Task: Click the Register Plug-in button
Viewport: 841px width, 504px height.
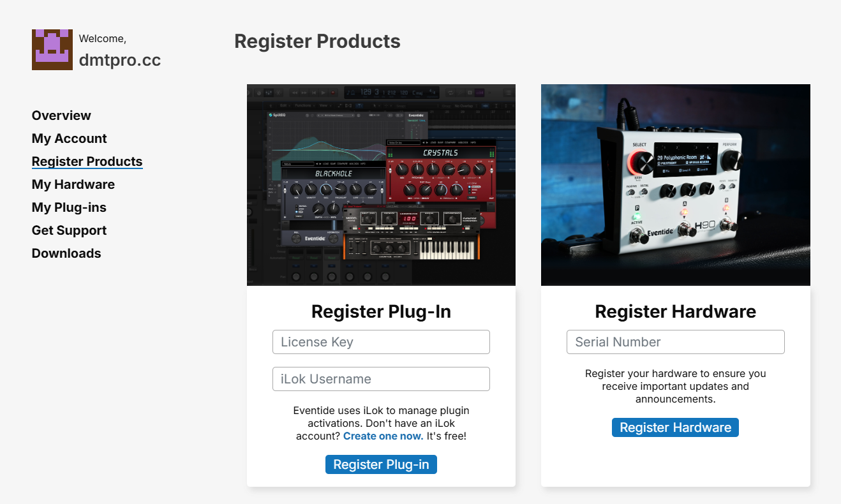Action: [381, 464]
